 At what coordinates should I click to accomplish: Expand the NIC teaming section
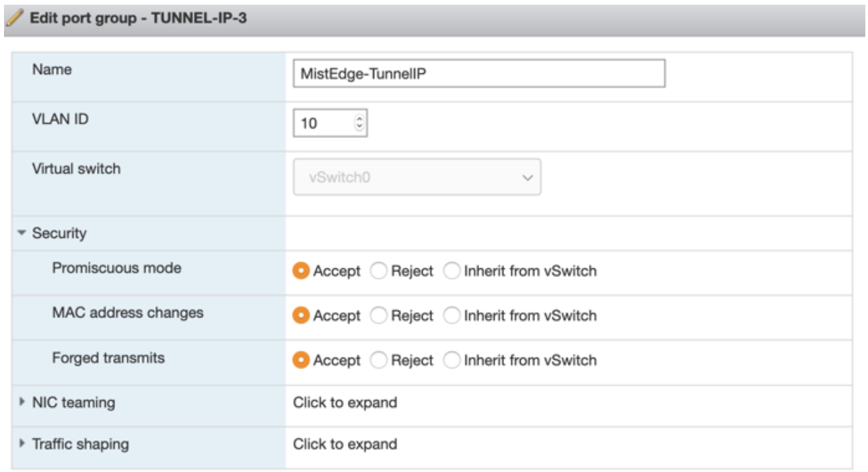coord(22,403)
